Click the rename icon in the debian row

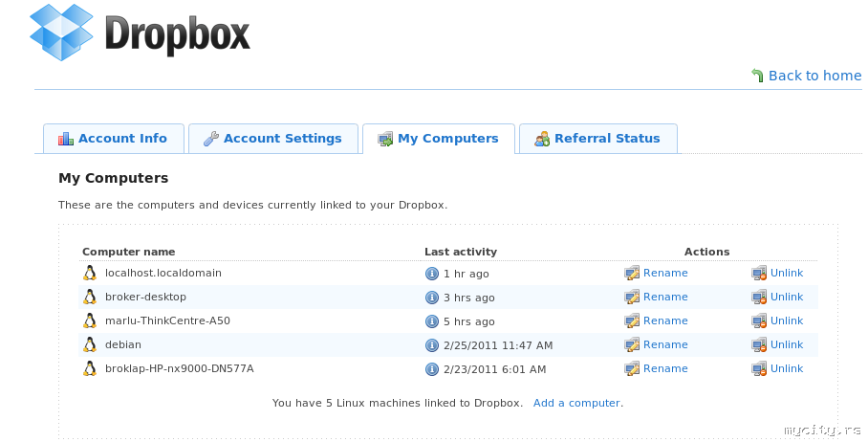[x=632, y=344]
